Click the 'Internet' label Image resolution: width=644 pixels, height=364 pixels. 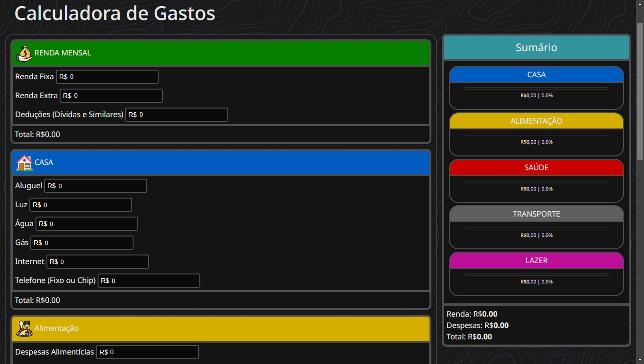30,261
